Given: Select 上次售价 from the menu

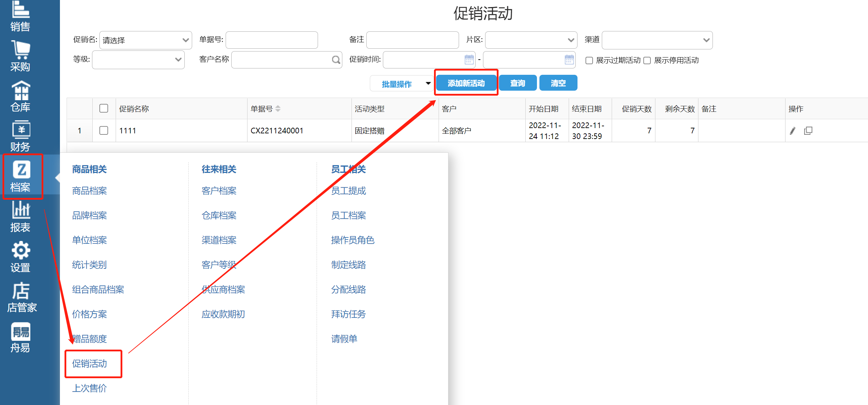Looking at the screenshot, I should coord(90,388).
